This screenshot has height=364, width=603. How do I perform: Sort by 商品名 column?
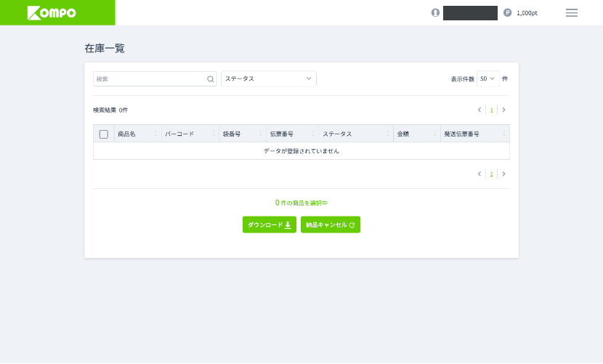[138, 134]
